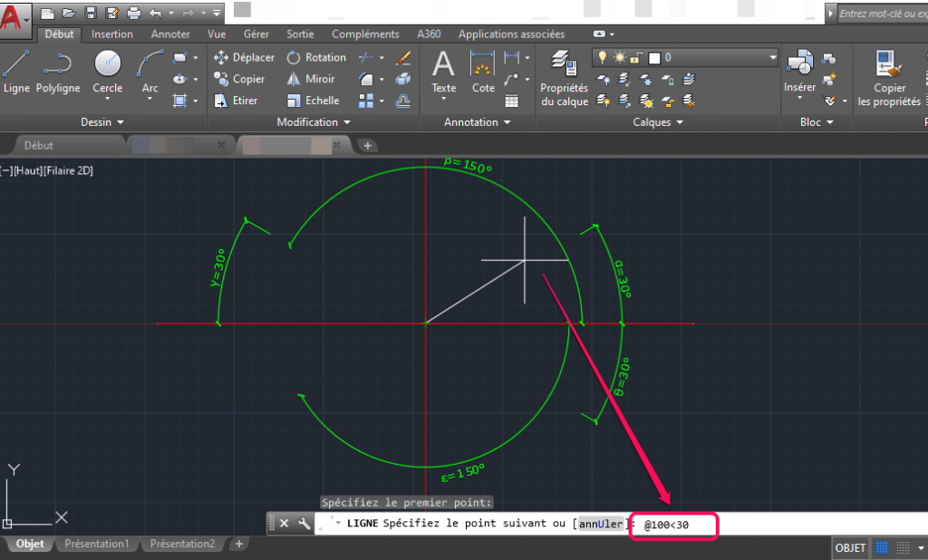Switch to the Annoter ribbon tab

click(x=169, y=34)
